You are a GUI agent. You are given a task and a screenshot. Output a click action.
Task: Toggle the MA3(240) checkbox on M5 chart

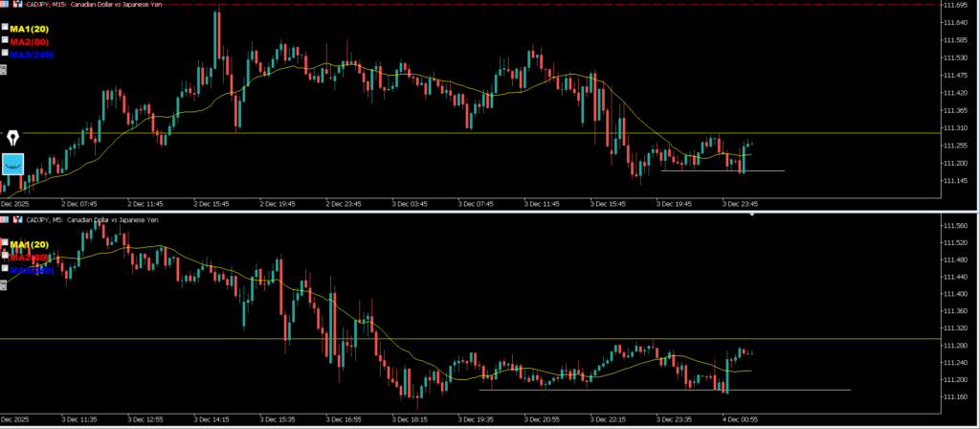(5, 271)
